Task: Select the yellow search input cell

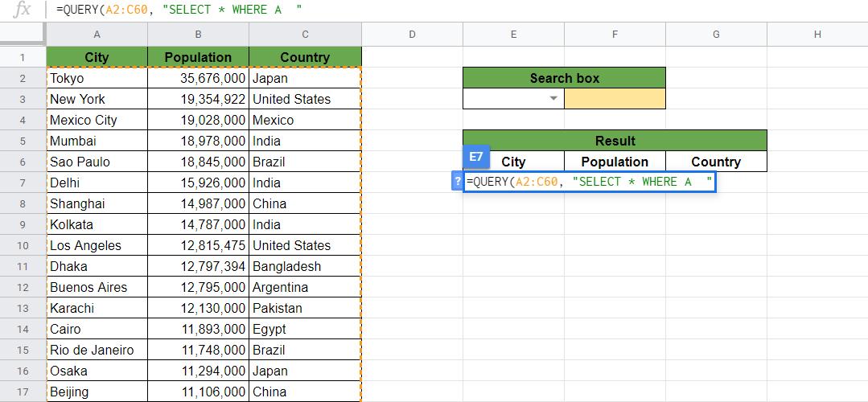Action: click(615, 99)
